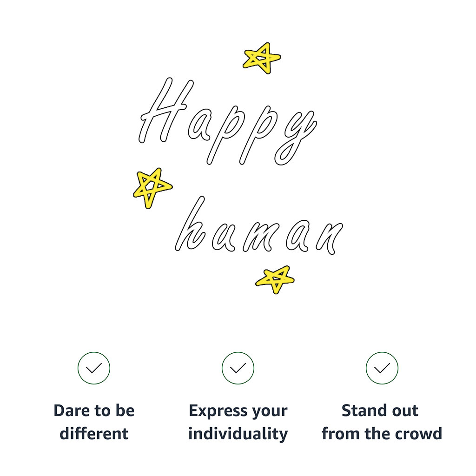Screen dimensions: 476x476
Task: Click the cursive word Happy
Action: click(x=228, y=121)
